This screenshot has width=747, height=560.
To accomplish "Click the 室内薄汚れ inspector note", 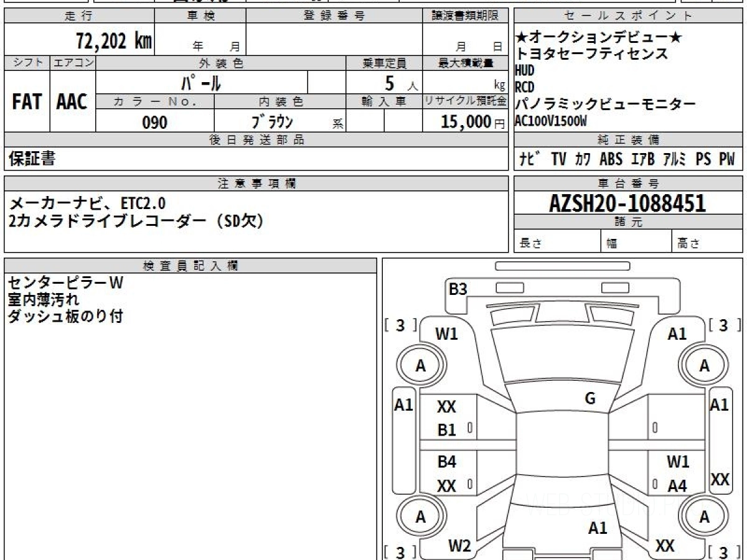I will (44, 300).
